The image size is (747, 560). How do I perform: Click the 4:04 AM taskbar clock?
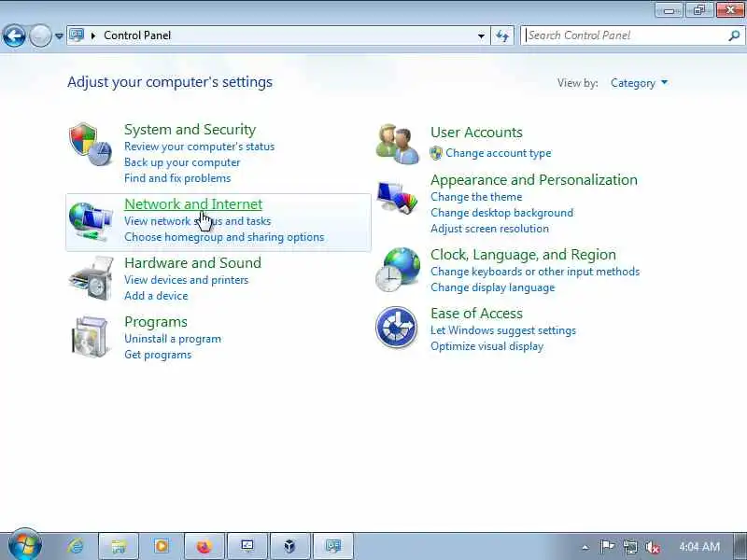point(698,547)
